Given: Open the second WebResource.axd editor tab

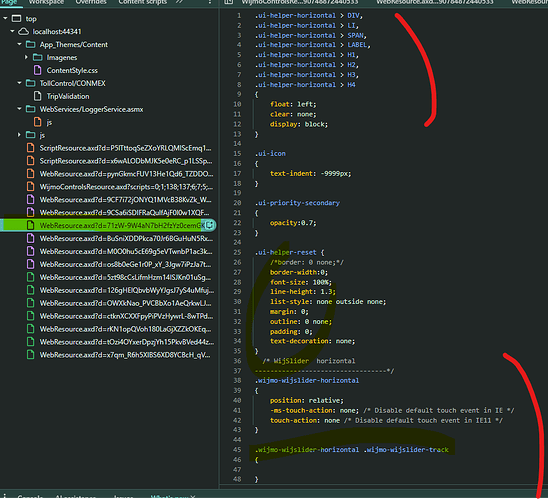Looking at the screenshot, I should click(435, 2).
